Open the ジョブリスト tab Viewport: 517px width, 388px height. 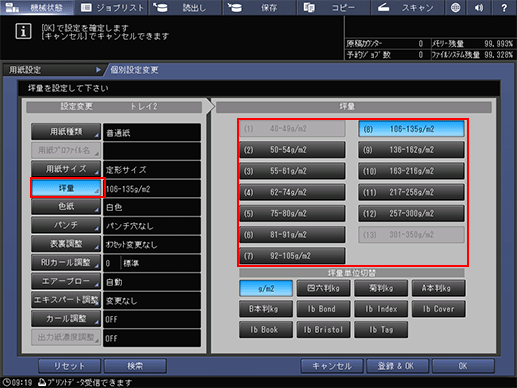[x=112, y=7]
